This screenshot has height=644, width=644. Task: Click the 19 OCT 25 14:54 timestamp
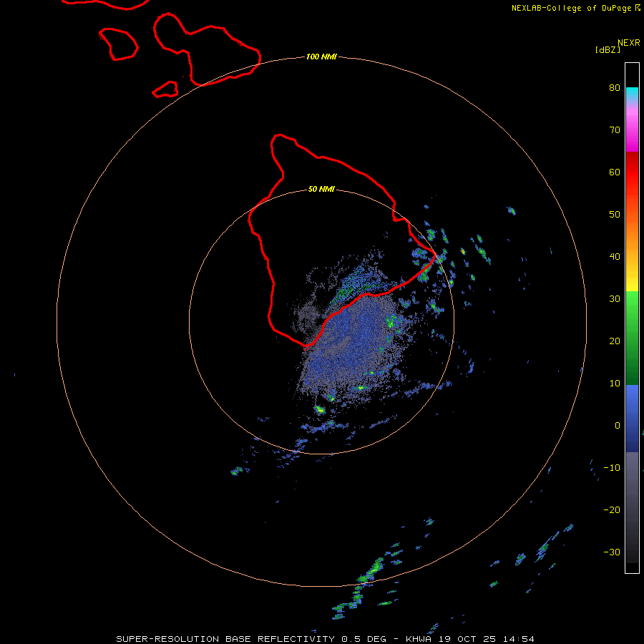click(487, 639)
